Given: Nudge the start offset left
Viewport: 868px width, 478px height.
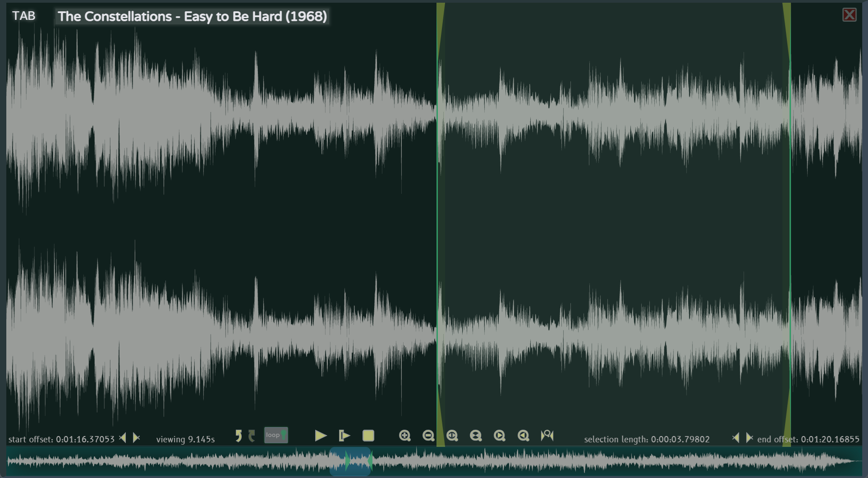Looking at the screenshot, I should [x=123, y=438].
